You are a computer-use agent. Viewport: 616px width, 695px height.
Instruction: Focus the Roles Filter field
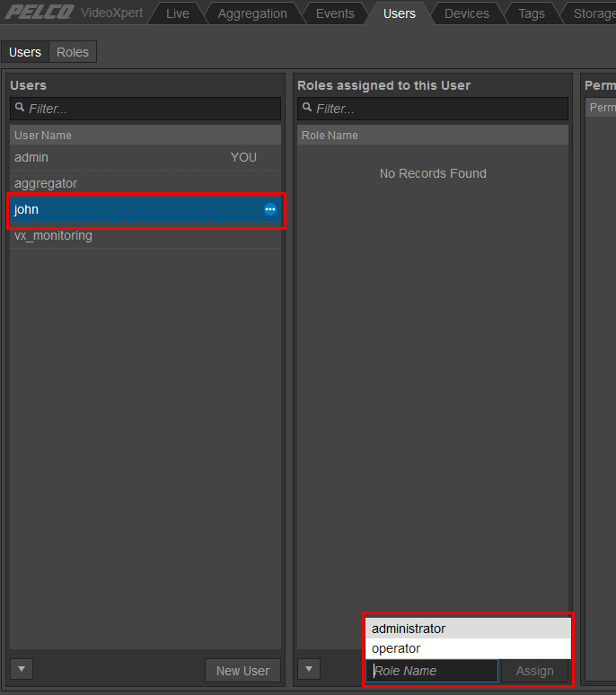(x=433, y=109)
